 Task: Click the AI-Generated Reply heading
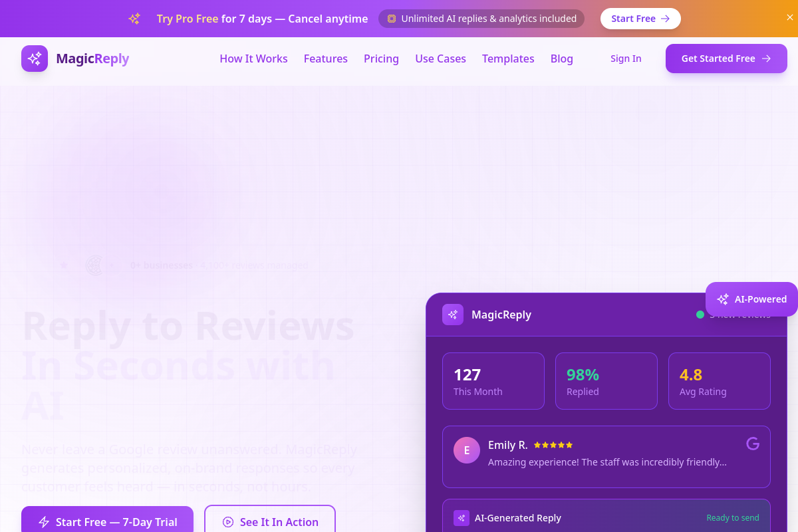518,518
